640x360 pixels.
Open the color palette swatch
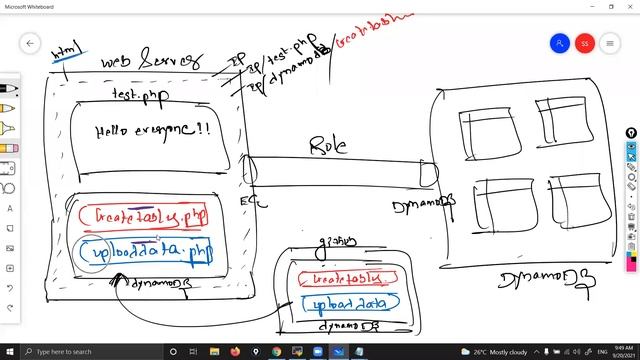pyautogui.click(x=631, y=262)
